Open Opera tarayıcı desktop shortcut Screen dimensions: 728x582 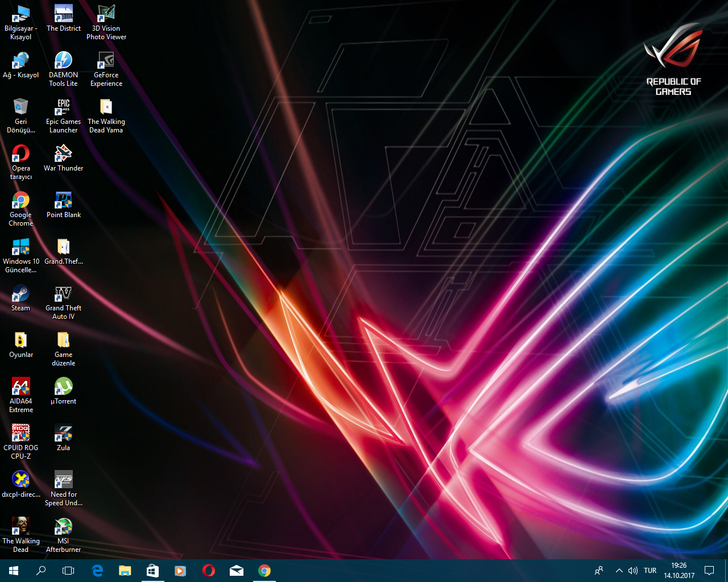pyautogui.click(x=21, y=163)
